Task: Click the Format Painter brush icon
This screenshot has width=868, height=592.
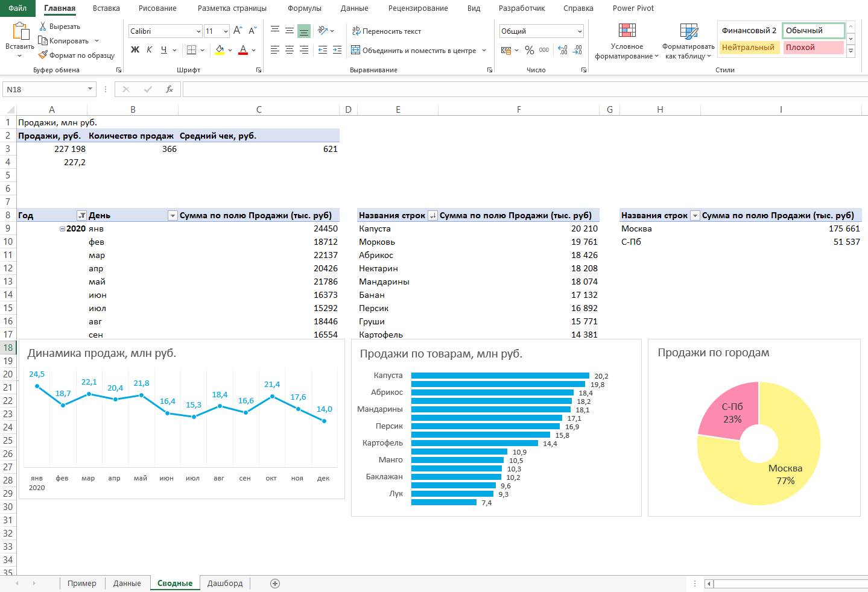Action: 43,55
